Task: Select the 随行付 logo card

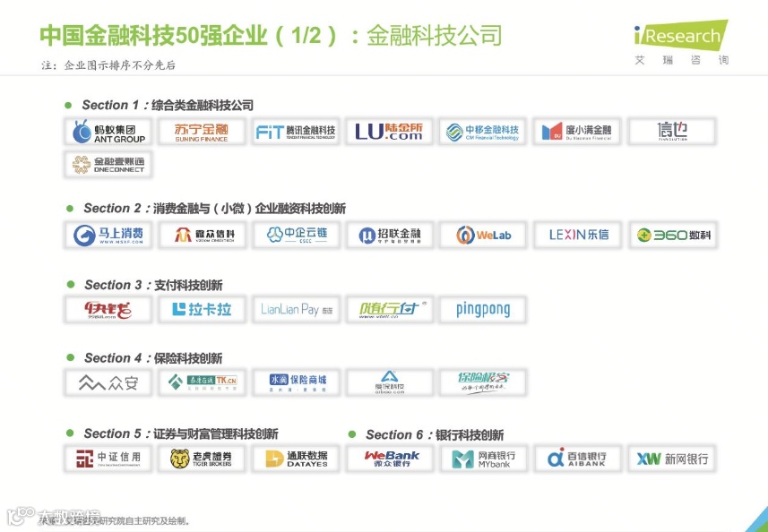Action: (x=390, y=309)
